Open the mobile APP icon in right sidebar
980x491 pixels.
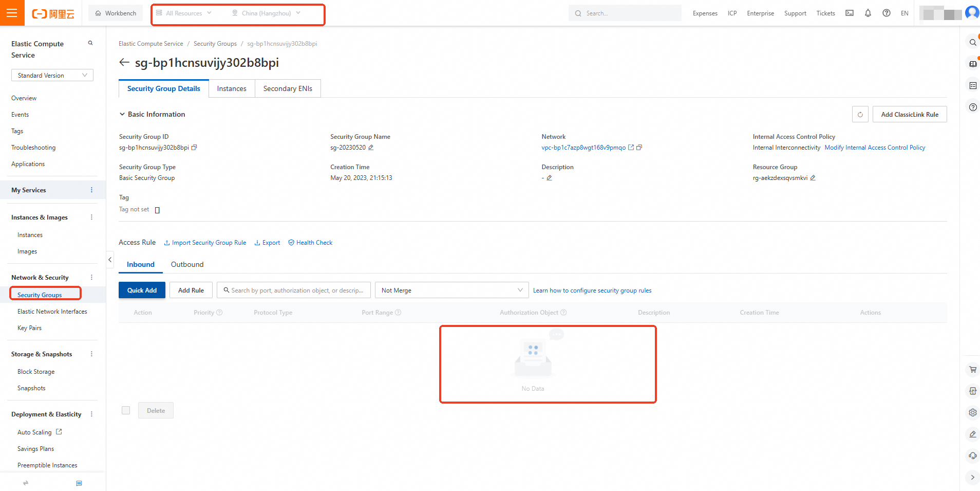pyautogui.click(x=973, y=391)
